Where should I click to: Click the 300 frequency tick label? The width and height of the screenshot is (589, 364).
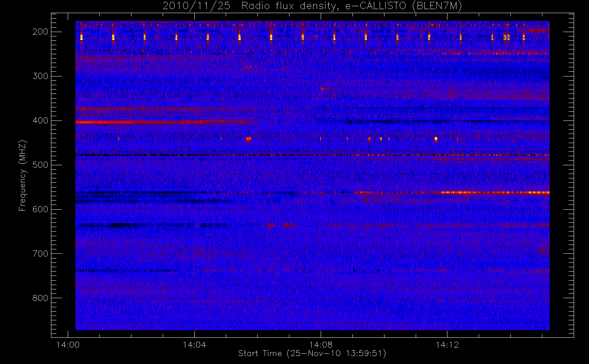pos(40,76)
